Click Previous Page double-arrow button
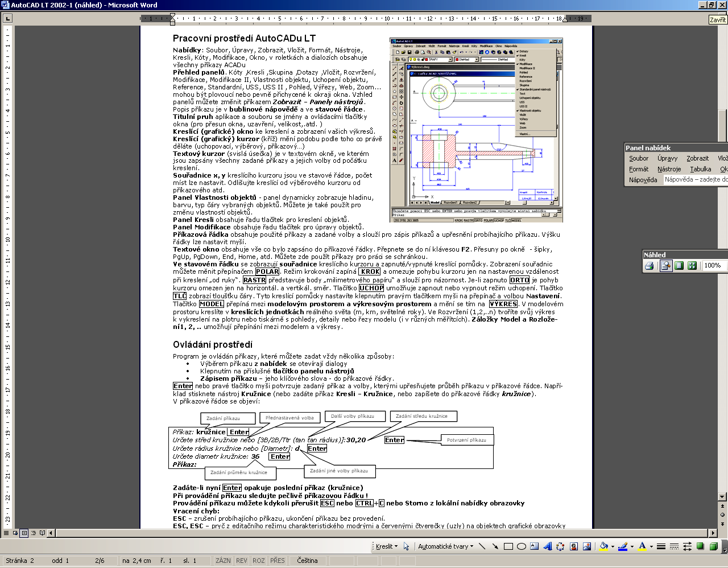The image size is (728, 568). point(723,506)
